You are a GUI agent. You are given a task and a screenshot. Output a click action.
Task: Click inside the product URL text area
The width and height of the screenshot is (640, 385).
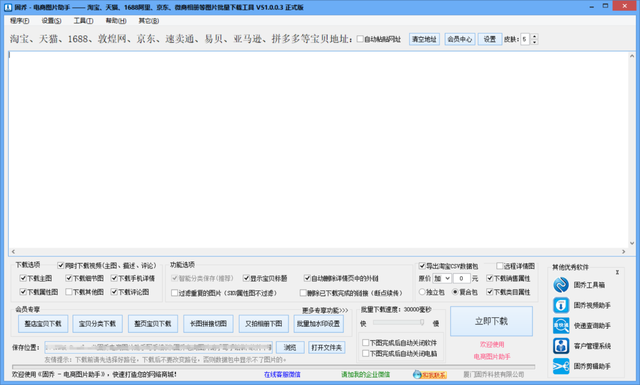click(318, 149)
